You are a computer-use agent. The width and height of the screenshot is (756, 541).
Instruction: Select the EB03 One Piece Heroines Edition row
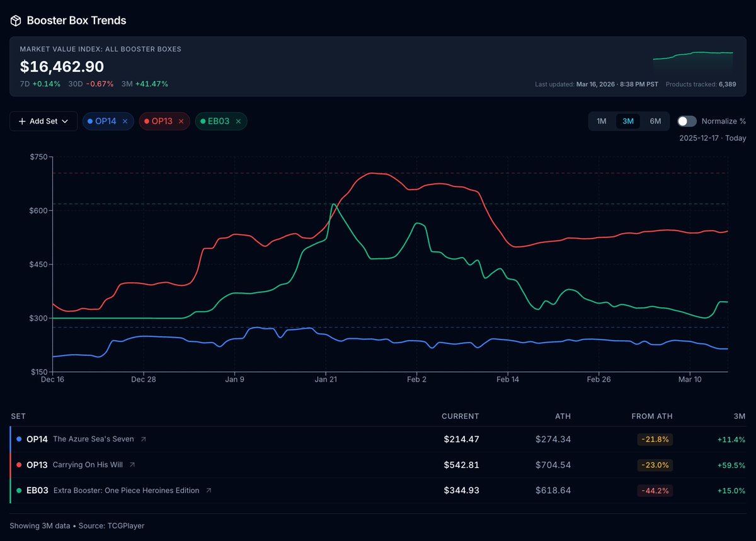click(x=378, y=491)
